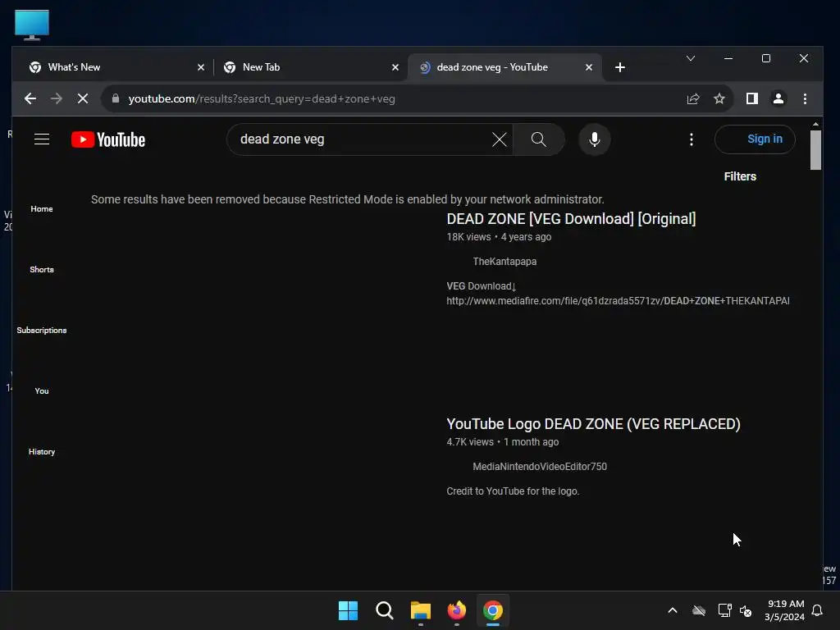The width and height of the screenshot is (840, 630).
Task: Run search with the magnifier button
Action: [538, 139]
